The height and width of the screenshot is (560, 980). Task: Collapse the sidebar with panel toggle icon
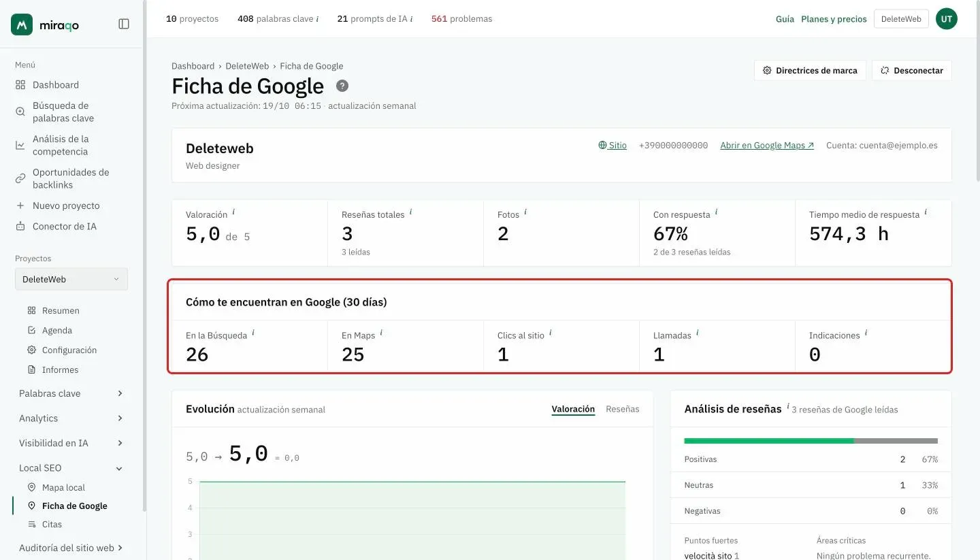(124, 24)
